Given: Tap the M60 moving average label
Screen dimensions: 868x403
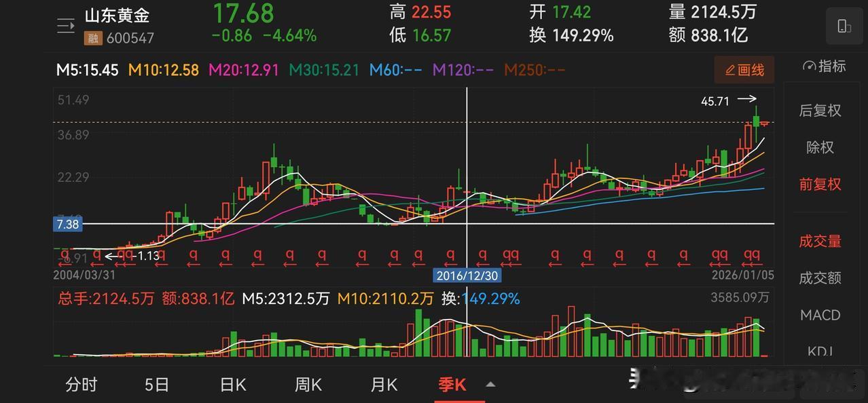Looking at the screenshot, I should click(396, 70).
